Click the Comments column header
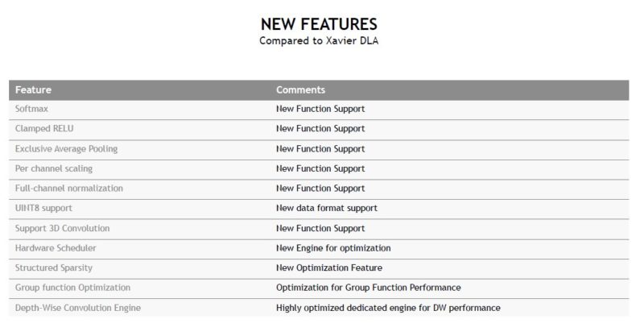Viewport: 644px width, 336px height. pos(300,90)
